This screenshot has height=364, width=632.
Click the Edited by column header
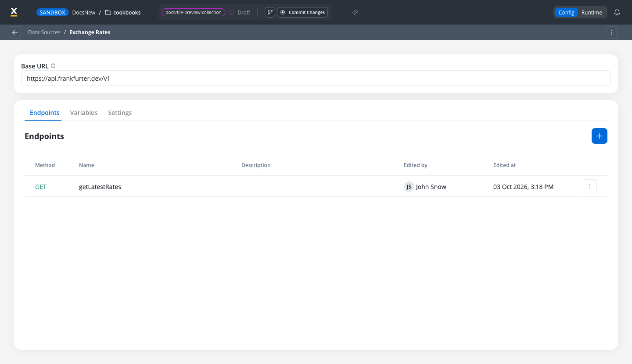point(416,165)
